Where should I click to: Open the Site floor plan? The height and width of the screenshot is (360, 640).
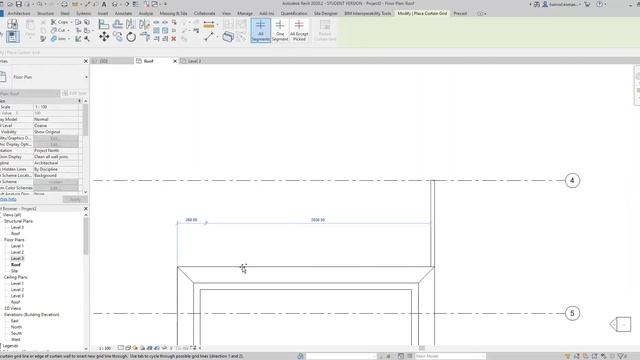(x=14, y=271)
